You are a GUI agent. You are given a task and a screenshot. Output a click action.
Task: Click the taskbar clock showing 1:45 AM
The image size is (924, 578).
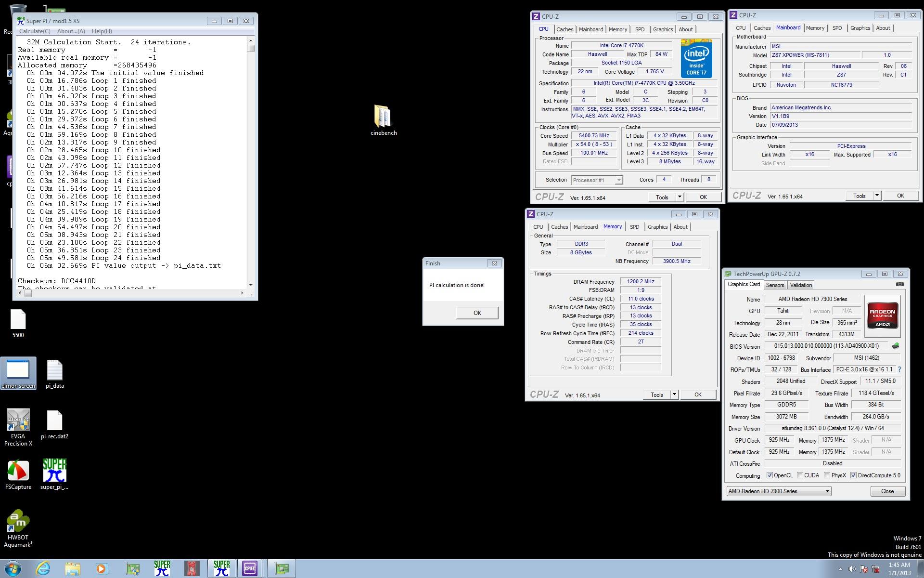(x=899, y=569)
